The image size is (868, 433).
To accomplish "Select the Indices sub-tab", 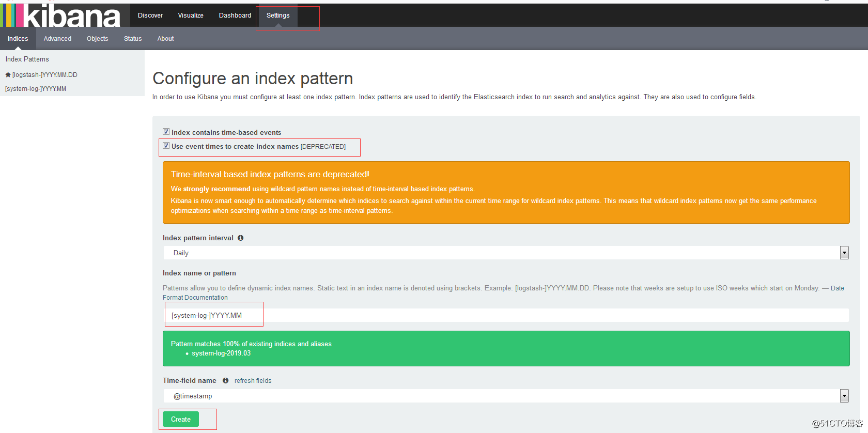I will pos(18,39).
